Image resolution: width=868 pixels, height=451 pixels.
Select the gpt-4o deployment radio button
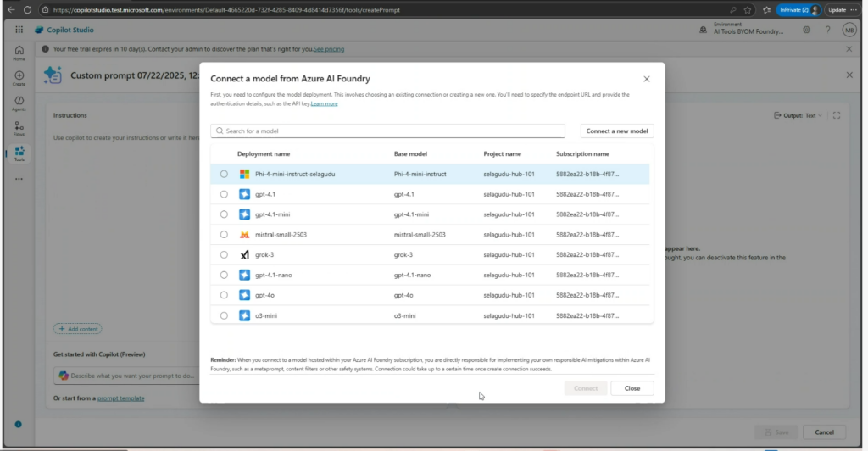pyautogui.click(x=224, y=295)
